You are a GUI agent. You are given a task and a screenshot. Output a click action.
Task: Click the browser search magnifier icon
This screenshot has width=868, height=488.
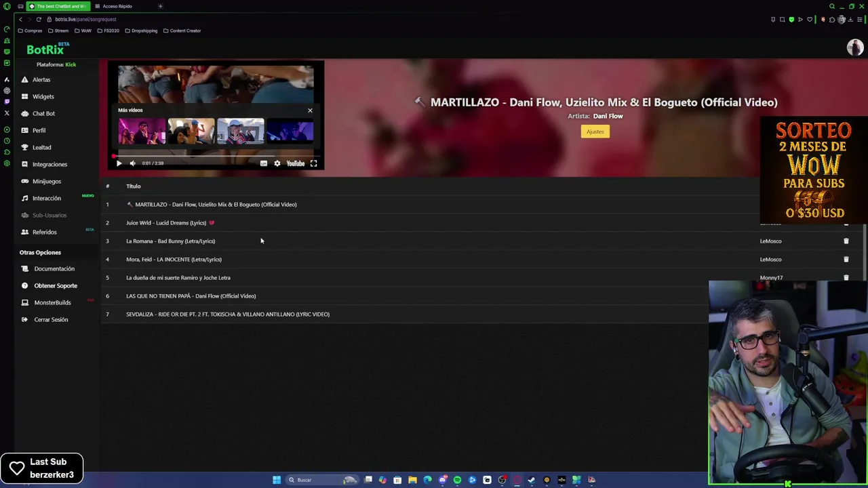point(832,6)
